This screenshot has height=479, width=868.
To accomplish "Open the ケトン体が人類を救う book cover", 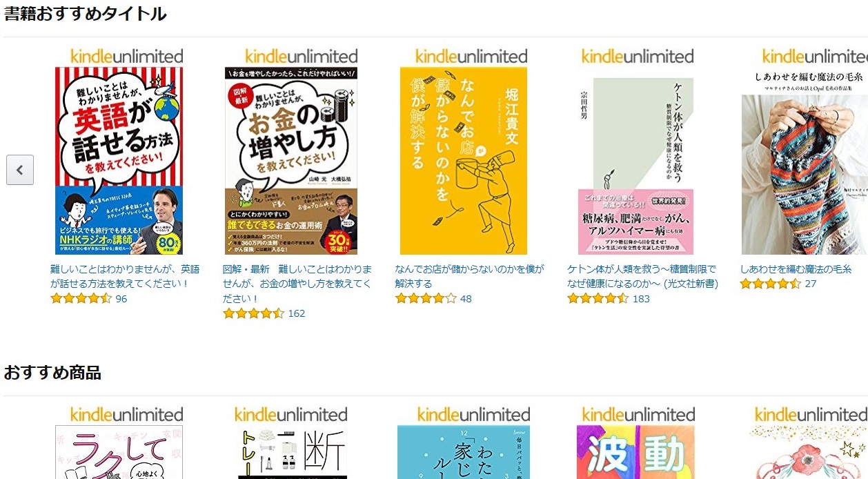I will pos(635,166).
